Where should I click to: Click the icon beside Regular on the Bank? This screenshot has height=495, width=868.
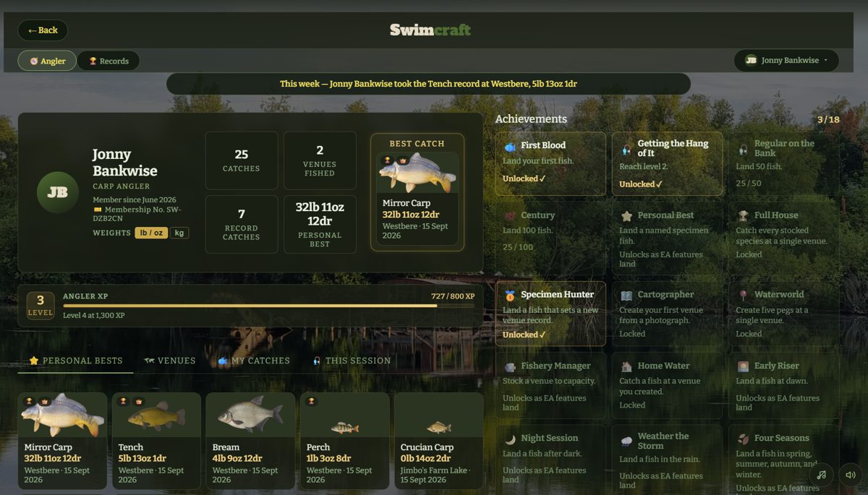click(x=743, y=149)
